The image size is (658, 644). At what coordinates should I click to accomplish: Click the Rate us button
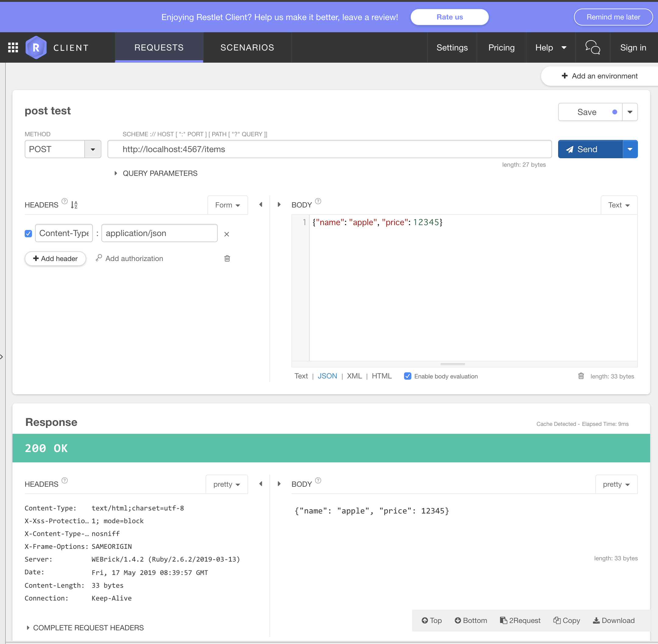pos(449,17)
